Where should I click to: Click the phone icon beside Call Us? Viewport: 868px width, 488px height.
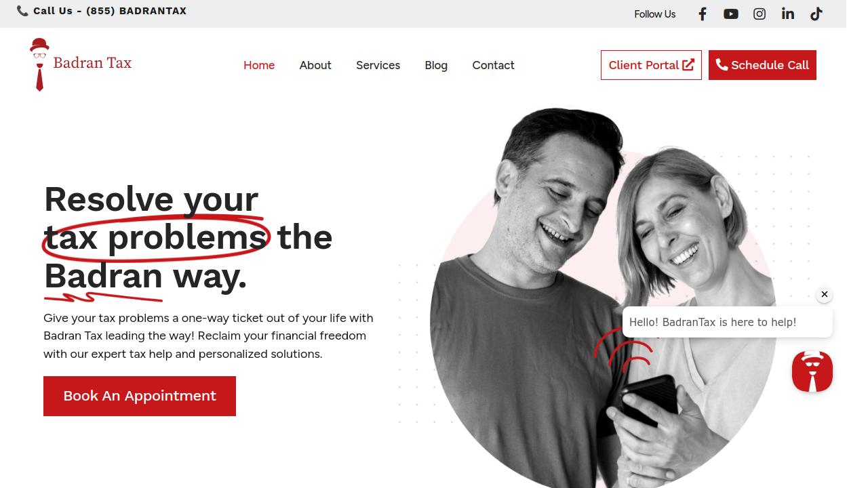[22, 11]
